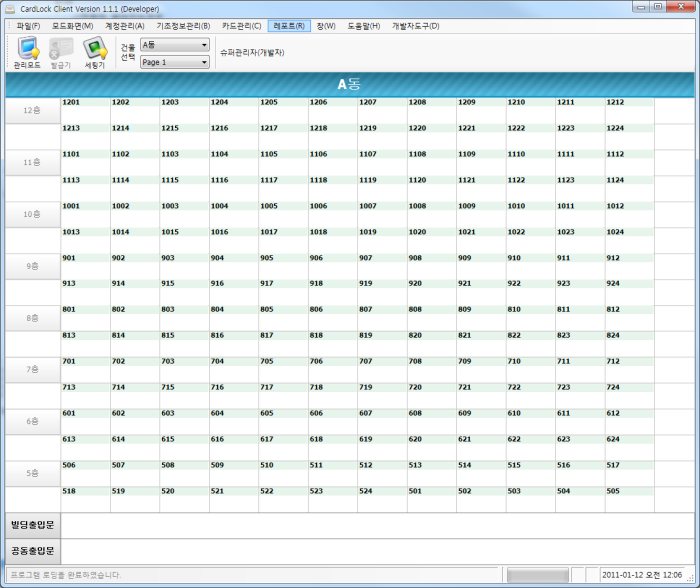Select room 915 cell
The width and height of the screenshot is (700, 588).
(x=184, y=292)
